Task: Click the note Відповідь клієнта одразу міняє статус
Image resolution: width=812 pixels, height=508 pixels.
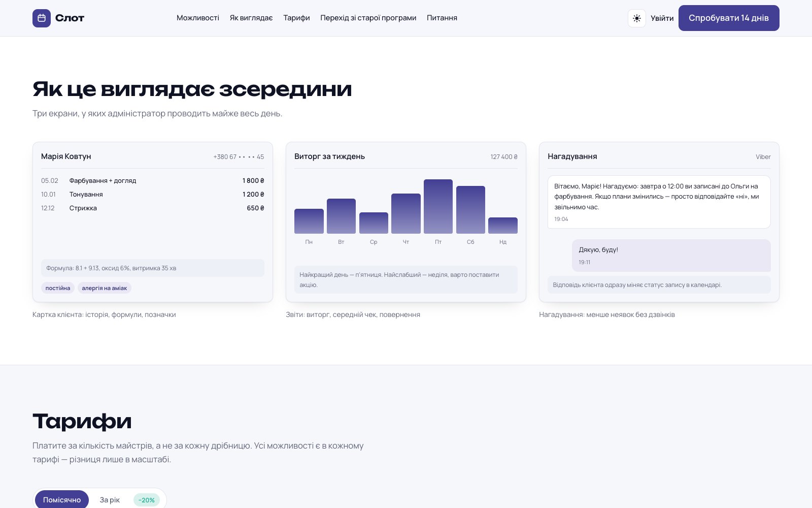Action: pyautogui.click(x=659, y=285)
